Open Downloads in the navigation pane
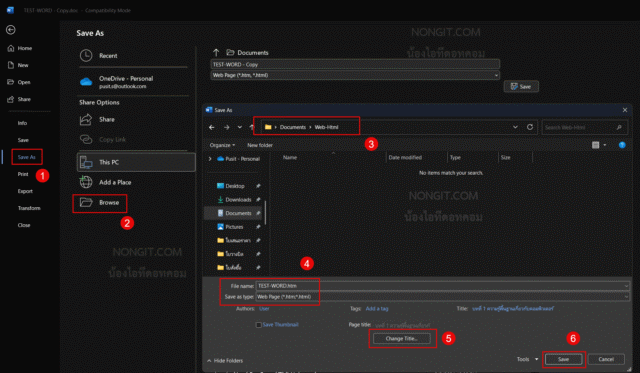The height and width of the screenshot is (373, 640). pyautogui.click(x=234, y=200)
